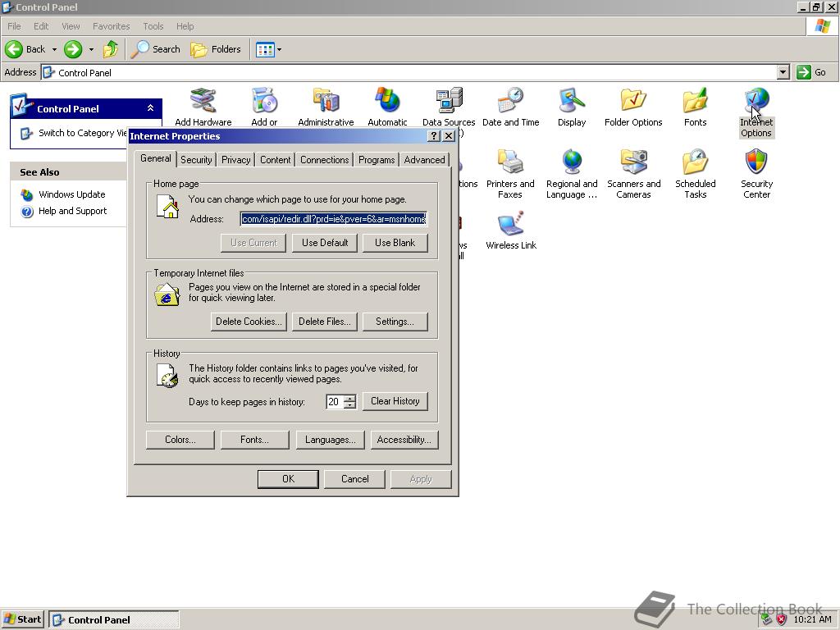Open Help and Support link
This screenshot has width=840, height=630.
click(72, 211)
